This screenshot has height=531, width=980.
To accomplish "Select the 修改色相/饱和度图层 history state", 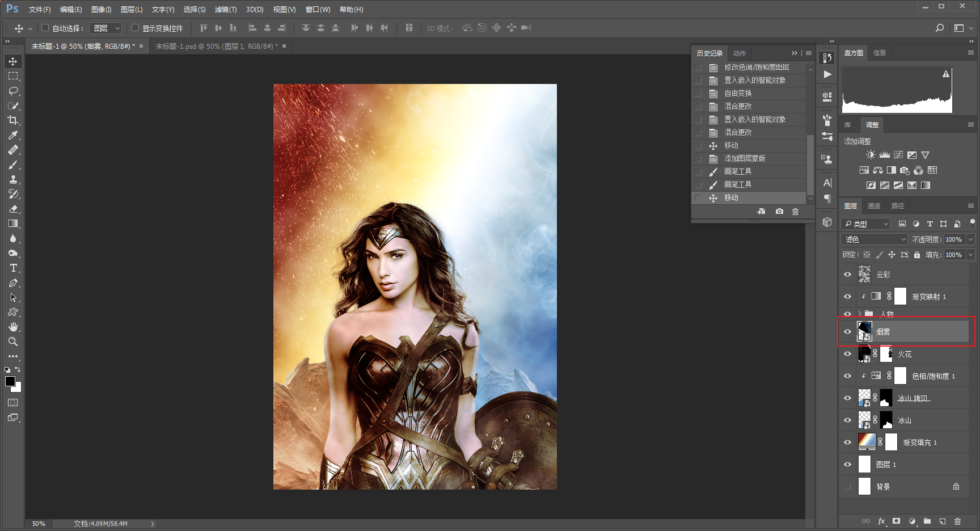I will click(x=749, y=67).
